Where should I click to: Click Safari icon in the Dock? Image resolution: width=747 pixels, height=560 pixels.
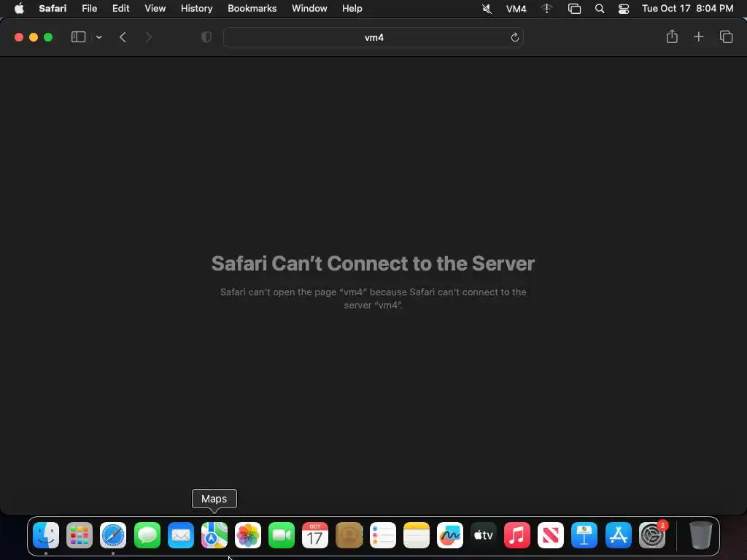pyautogui.click(x=113, y=535)
